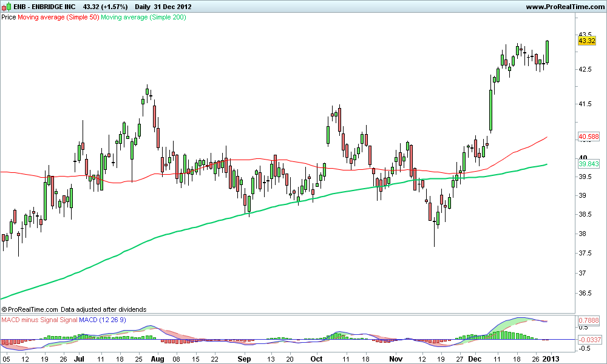This screenshot has height=364, width=607.
Task: Select Moving average (Simple 200) legend
Action: pyautogui.click(x=143, y=17)
